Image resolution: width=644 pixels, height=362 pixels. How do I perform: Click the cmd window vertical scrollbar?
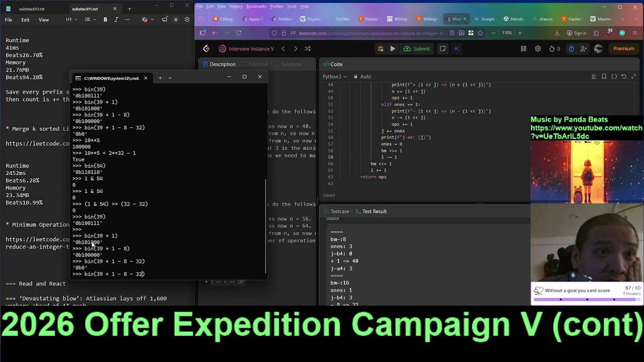point(265,226)
